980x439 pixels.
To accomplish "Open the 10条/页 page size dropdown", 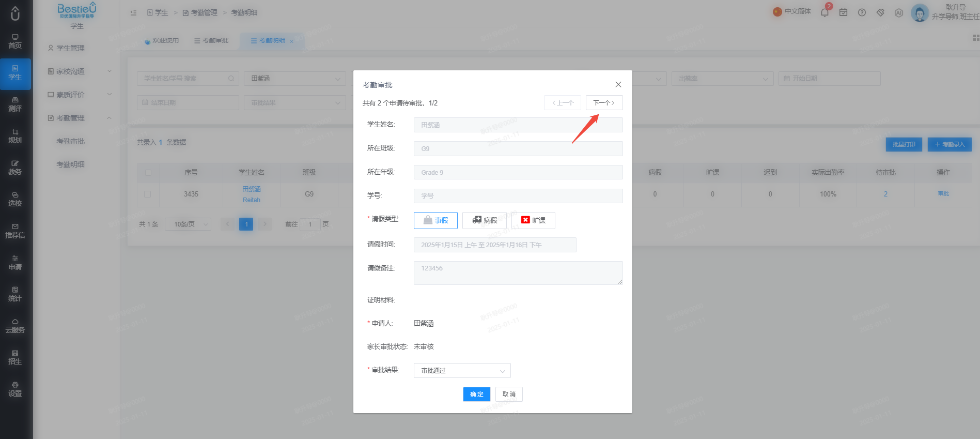I will pos(188,224).
